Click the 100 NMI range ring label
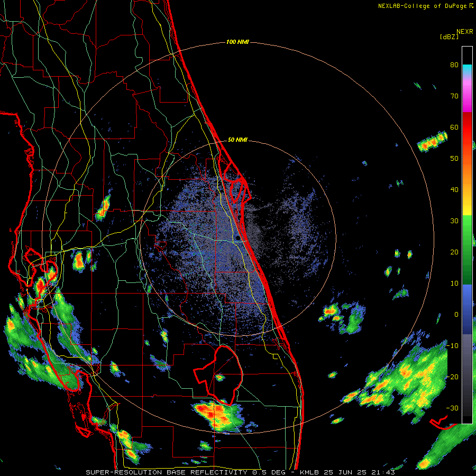 [x=237, y=42]
